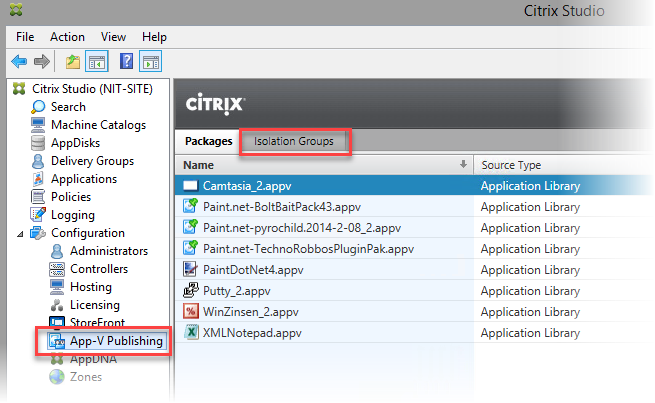Click the App-V Publishing node icon
Screen dimensions: 655x403
pyautogui.click(x=57, y=341)
